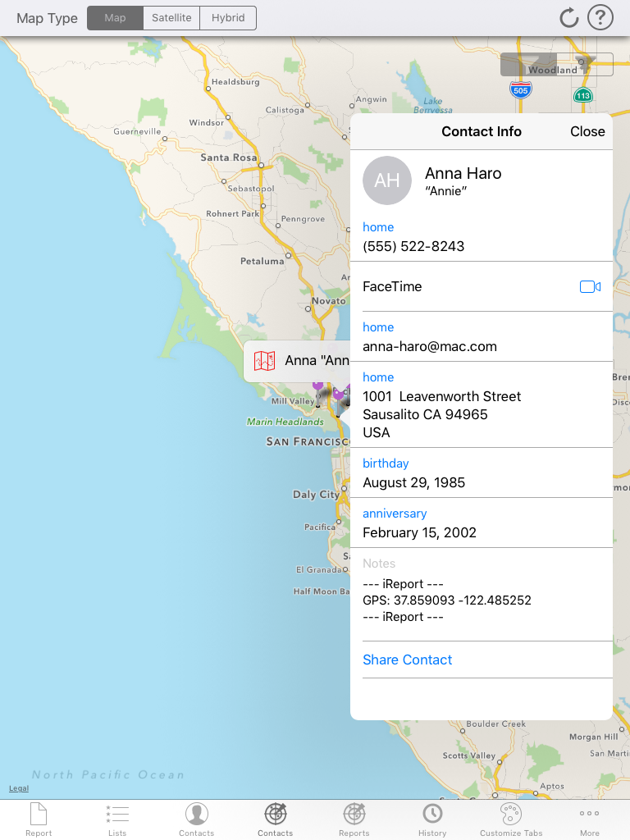The height and width of the screenshot is (840, 630).
Task: Tap the Anna "Ann callout label
Action: point(317,361)
